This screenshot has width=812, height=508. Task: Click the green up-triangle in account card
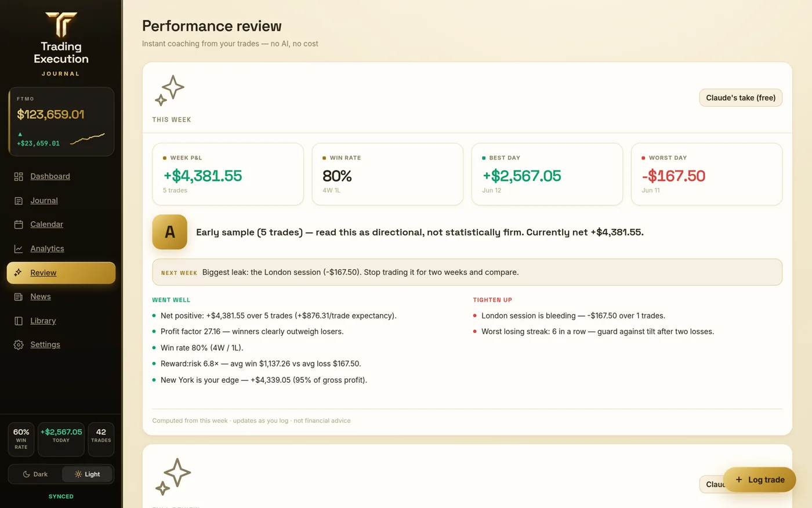point(20,134)
